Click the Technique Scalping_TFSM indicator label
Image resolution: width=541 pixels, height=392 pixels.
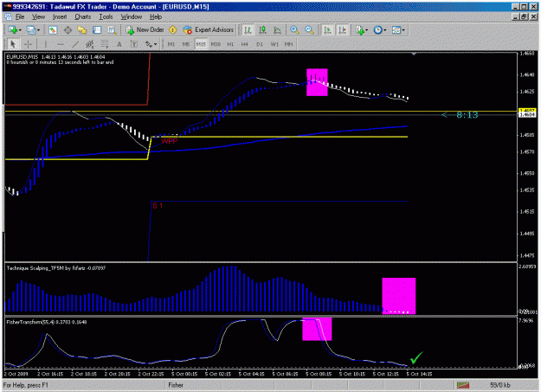pos(56,268)
